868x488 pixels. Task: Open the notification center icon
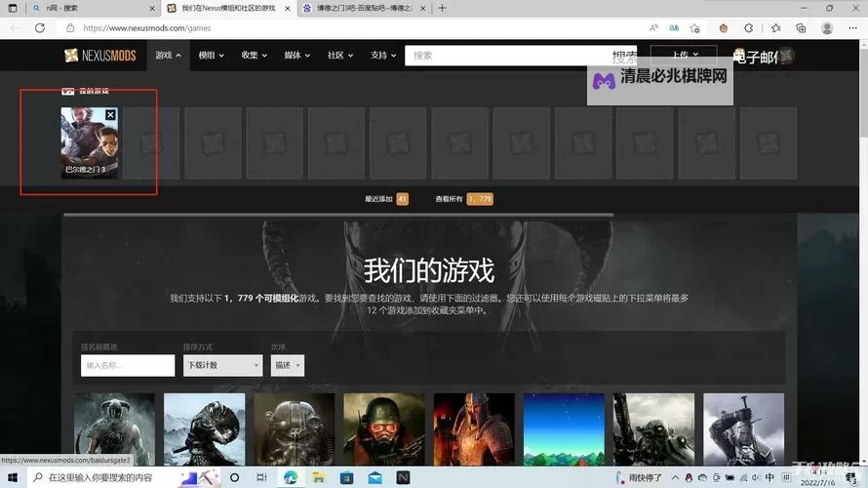851,477
